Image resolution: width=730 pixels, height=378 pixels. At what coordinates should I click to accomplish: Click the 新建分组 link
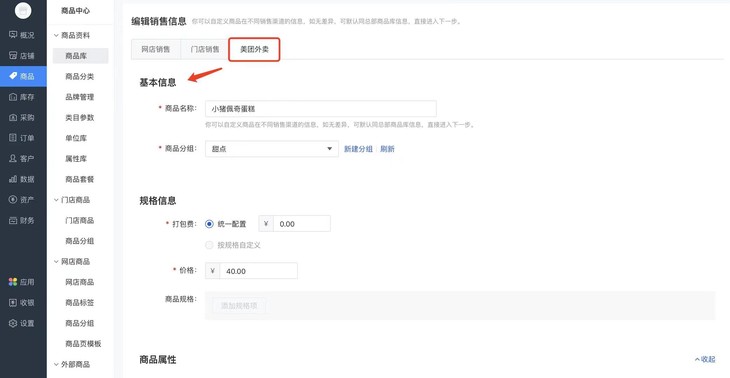click(358, 149)
